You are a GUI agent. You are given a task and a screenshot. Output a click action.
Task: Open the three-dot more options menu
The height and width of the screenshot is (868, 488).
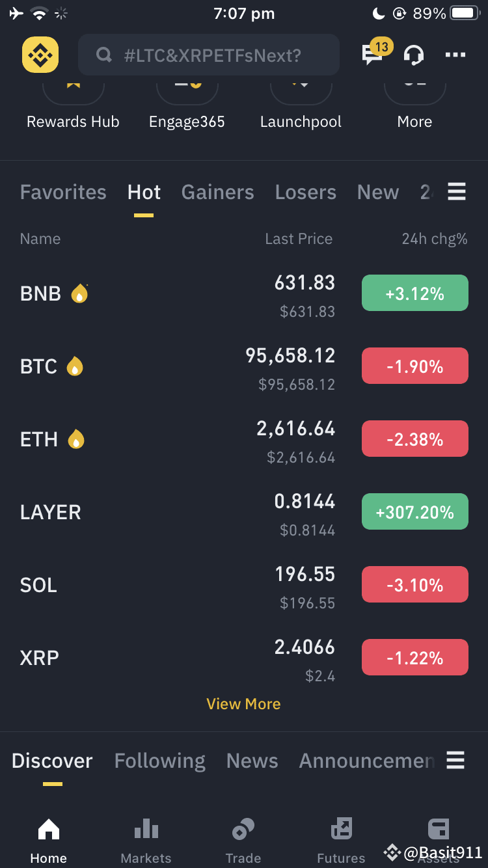click(x=455, y=55)
